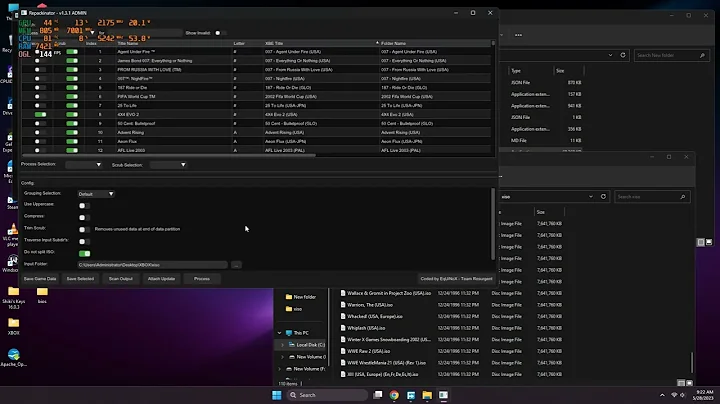Start the Process button

point(202,279)
